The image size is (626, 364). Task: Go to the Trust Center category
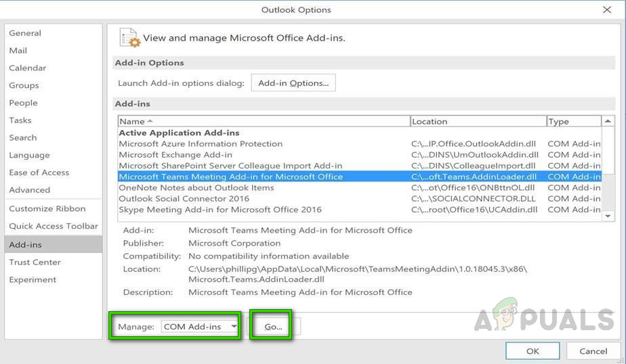pos(35,263)
